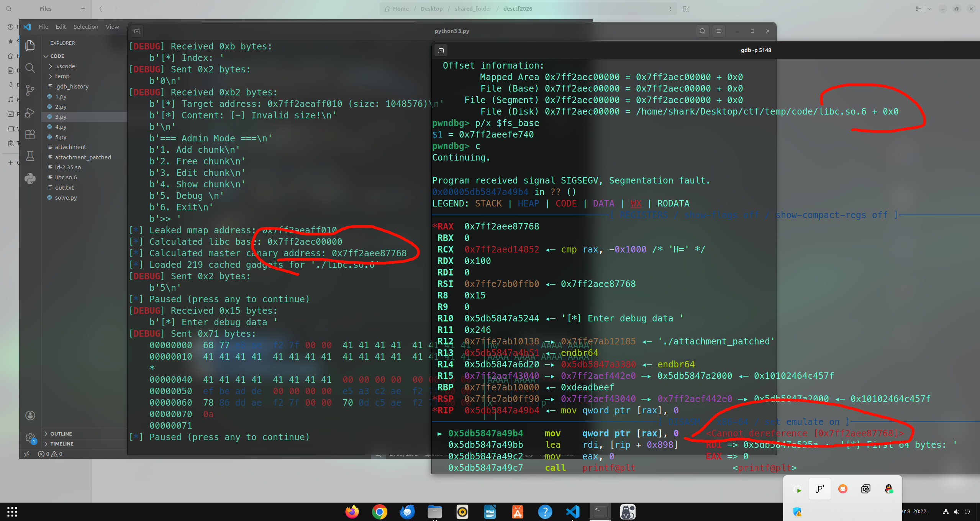Open the python3 3.py terminal hamburger menu
This screenshot has height=521, width=980.
click(x=718, y=31)
